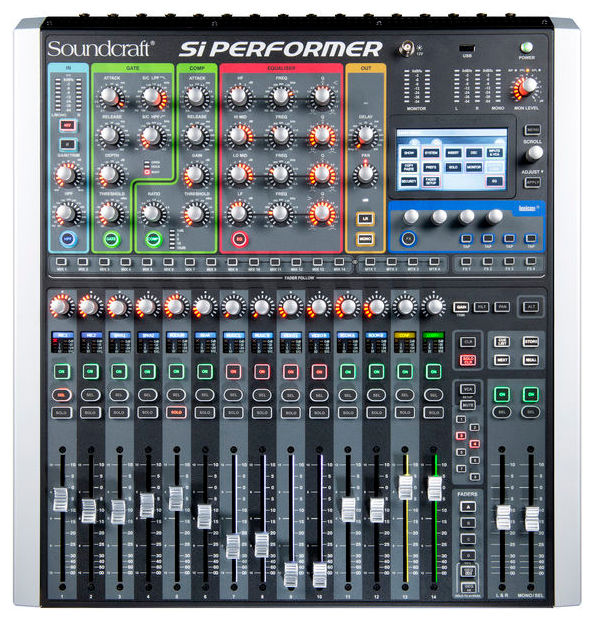The width and height of the screenshot is (593, 620).
Task: Select fader layer A button
Action: [468, 507]
